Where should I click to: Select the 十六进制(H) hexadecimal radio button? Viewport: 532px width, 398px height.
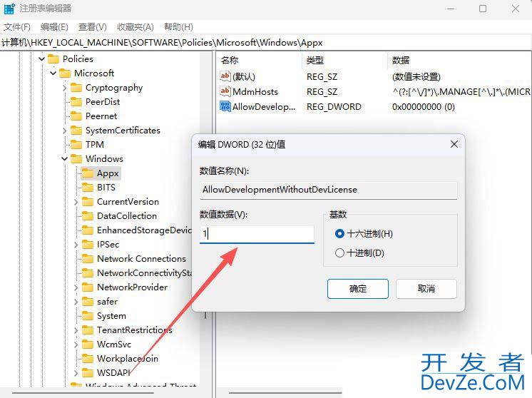pos(339,234)
